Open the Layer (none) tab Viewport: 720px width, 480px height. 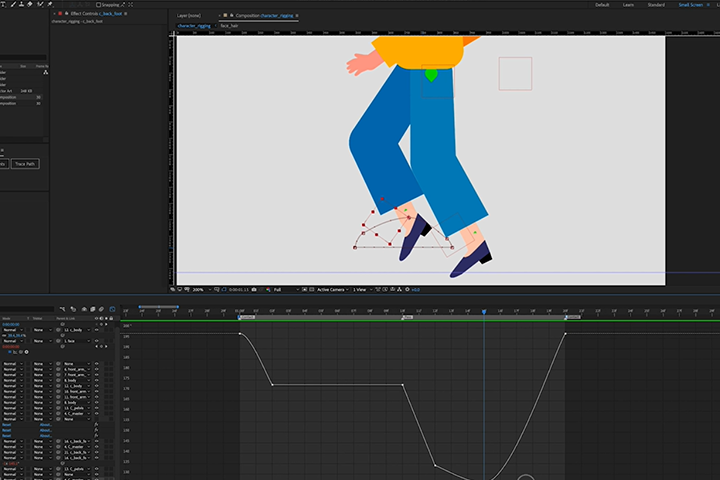tap(189, 16)
